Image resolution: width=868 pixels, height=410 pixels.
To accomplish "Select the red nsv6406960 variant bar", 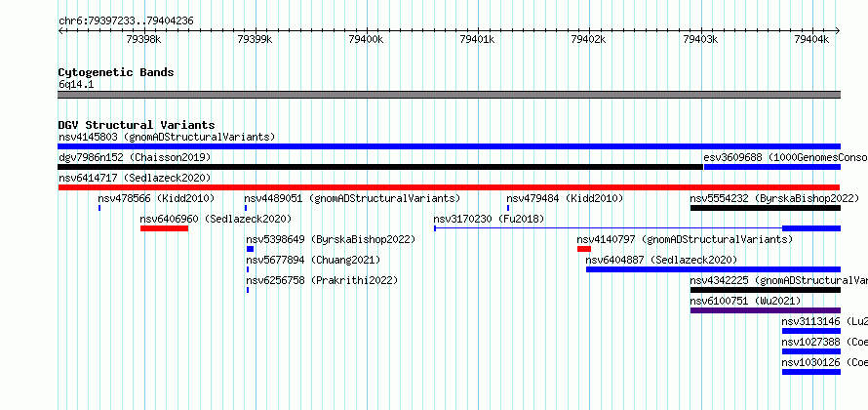I will coord(165,228).
